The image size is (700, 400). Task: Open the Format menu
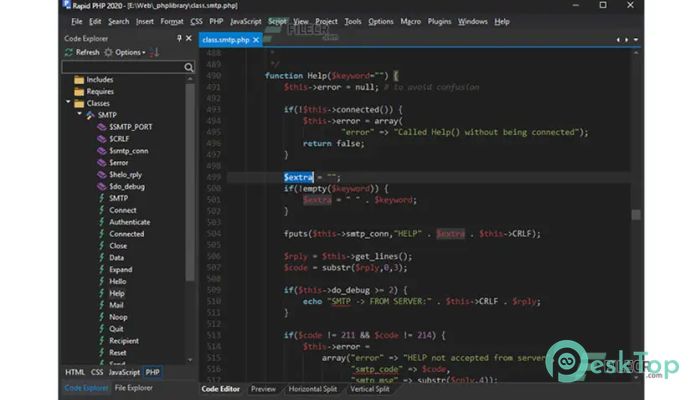pyautogui.click(x=172, y=21)
